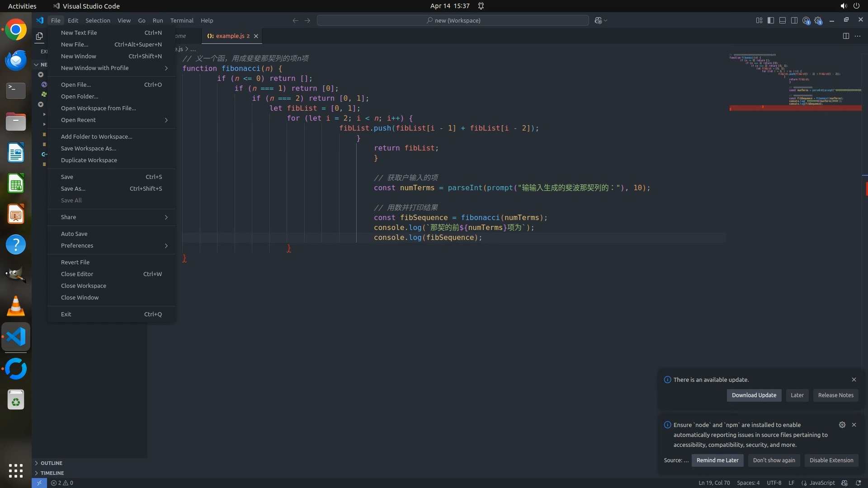The width and height of the screenshot is (868, 488).
Task: Click the Download Update button
Action: click(x=754, y=395)
